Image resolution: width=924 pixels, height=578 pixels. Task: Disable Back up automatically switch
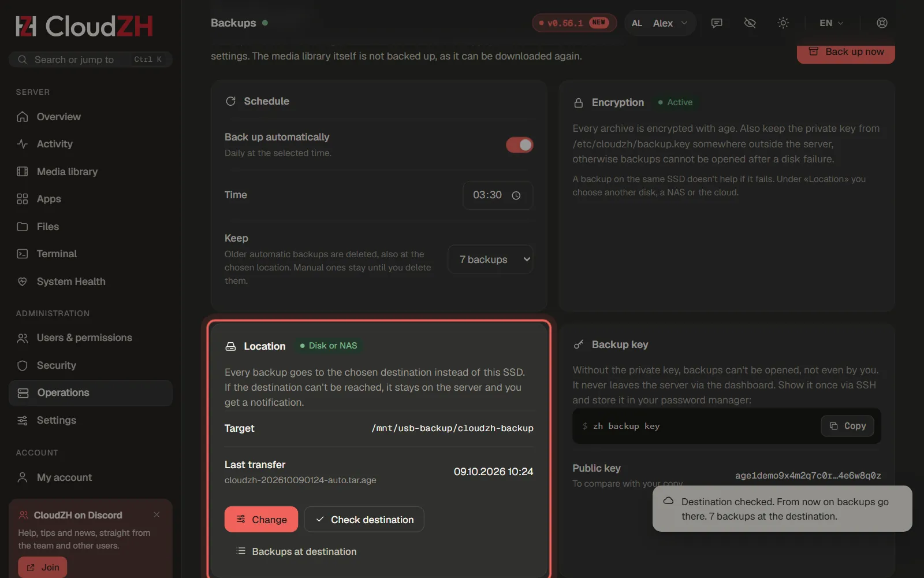pos(520,145)
